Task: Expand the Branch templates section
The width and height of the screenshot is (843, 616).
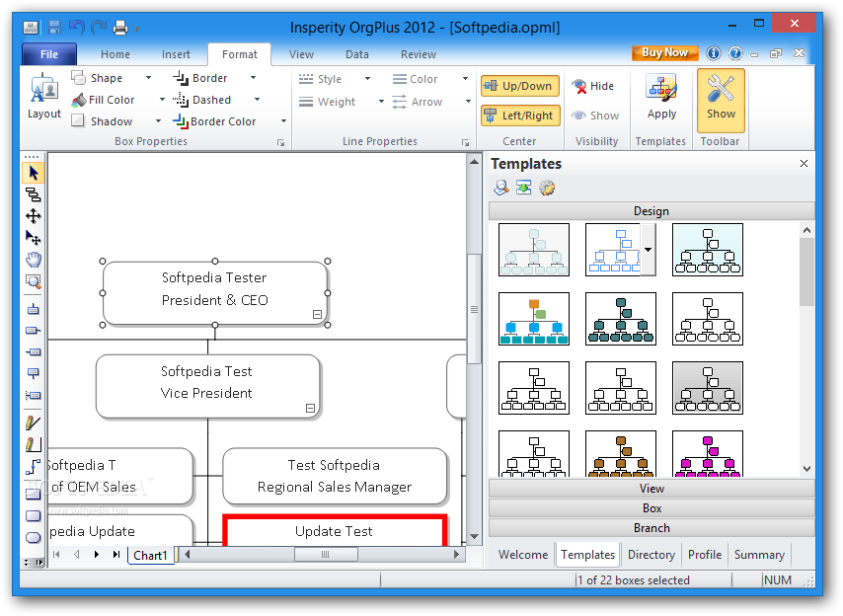Action: point(651,528)
